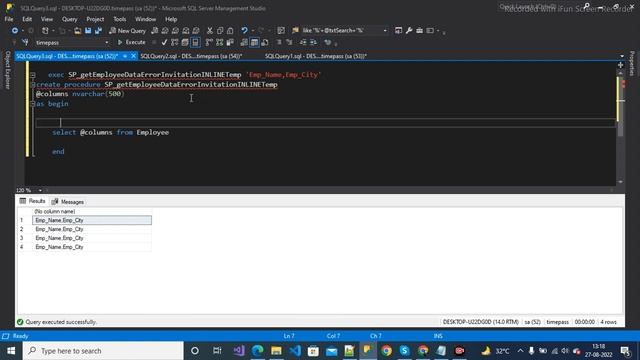
Task: Click the Query Options icon after the checkmark
Action: (185, 42)
